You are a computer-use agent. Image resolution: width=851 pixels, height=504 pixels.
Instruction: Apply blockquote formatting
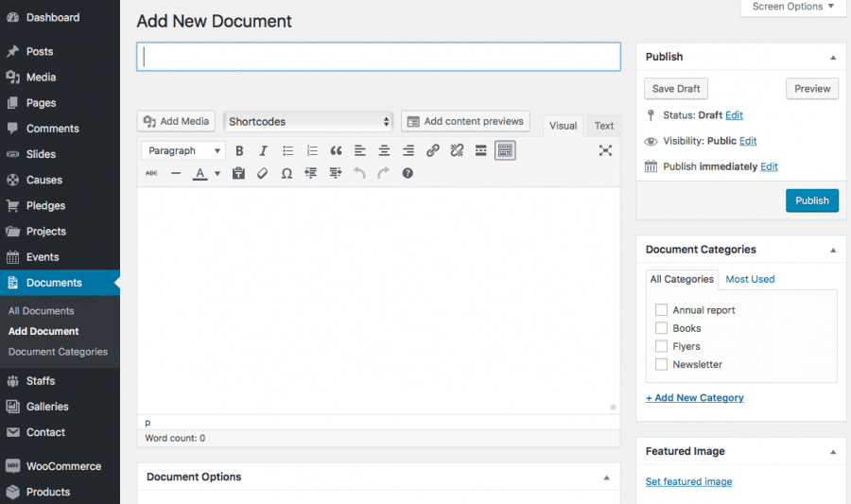(336, 150)
